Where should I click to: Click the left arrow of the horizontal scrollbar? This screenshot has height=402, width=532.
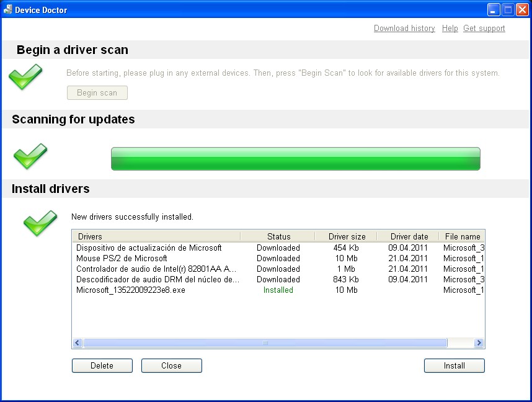78,342
